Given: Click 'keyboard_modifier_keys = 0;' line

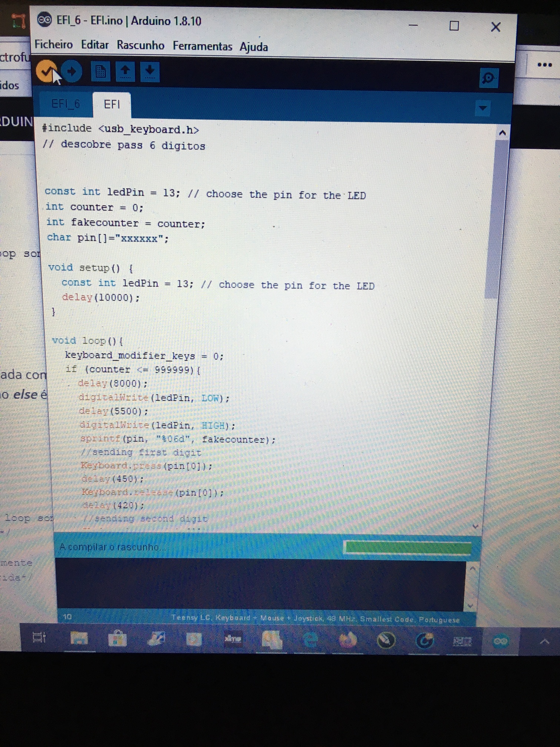Looking at the screenshot, I should coord(144,356).
